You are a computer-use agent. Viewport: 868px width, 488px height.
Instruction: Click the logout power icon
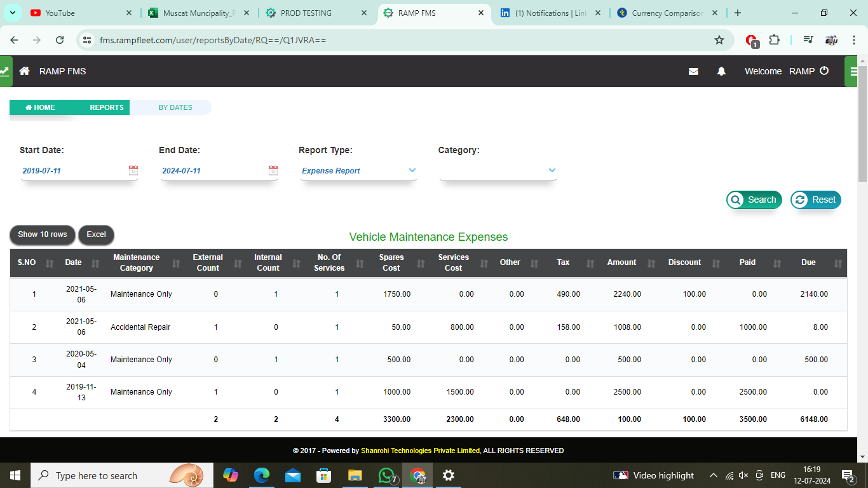click(x=824, y=71)
